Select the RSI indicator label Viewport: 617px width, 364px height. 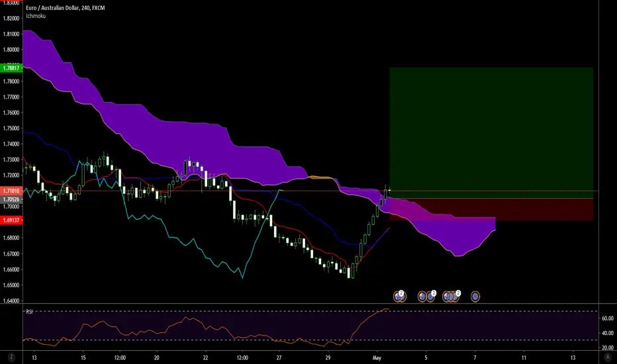[x=29, y=312]
